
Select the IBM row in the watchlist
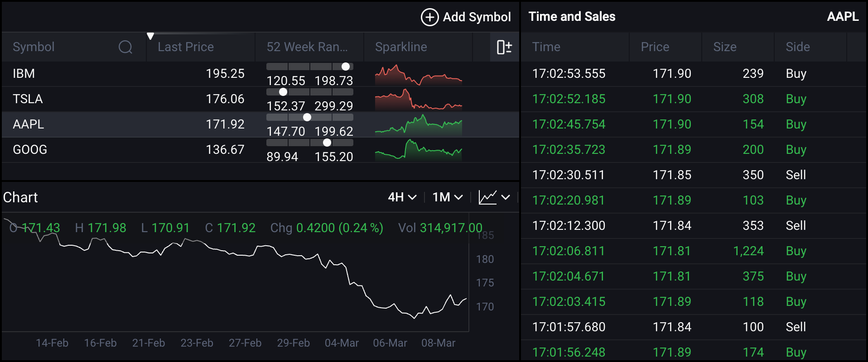tap(260, 74)
